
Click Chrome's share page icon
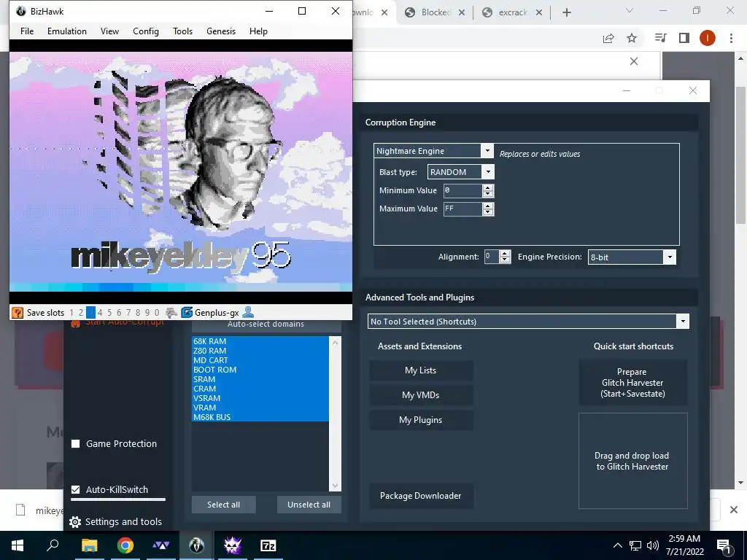pyautogui.click(x=608, y=38)
